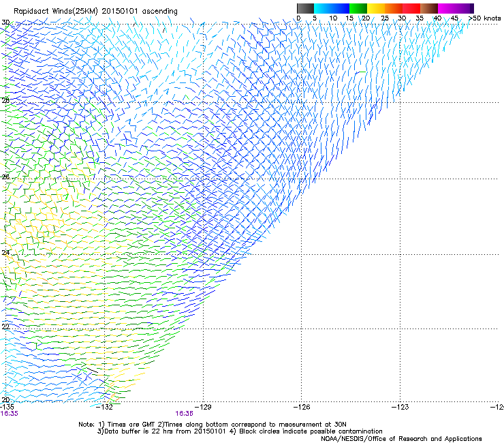Click legend tick label '45'
The image size is (504, 443).
(x=454, y=18)
